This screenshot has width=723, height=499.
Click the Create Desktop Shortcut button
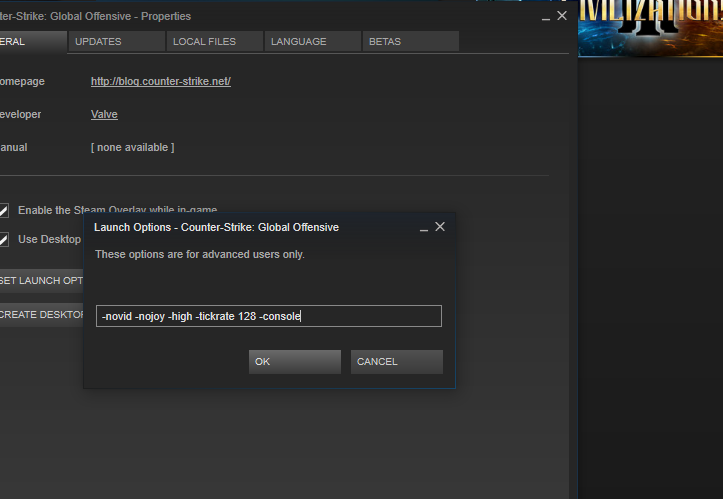(42, 314)
